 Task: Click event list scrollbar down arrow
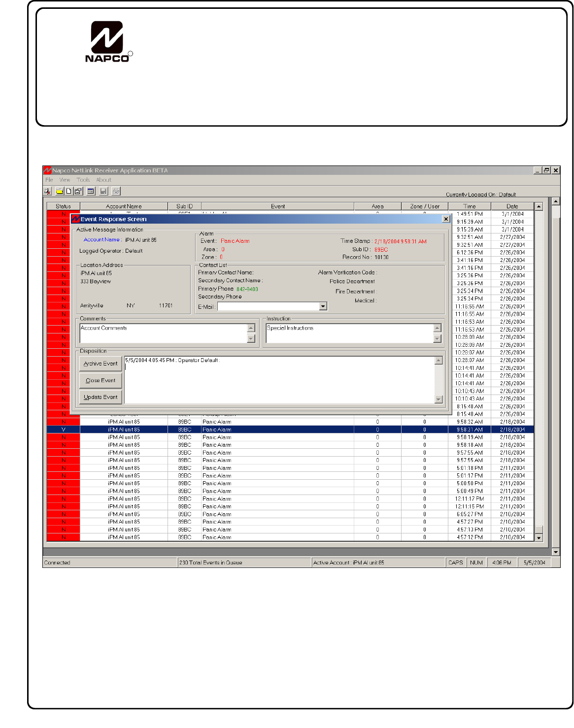[x=539, y=537]
